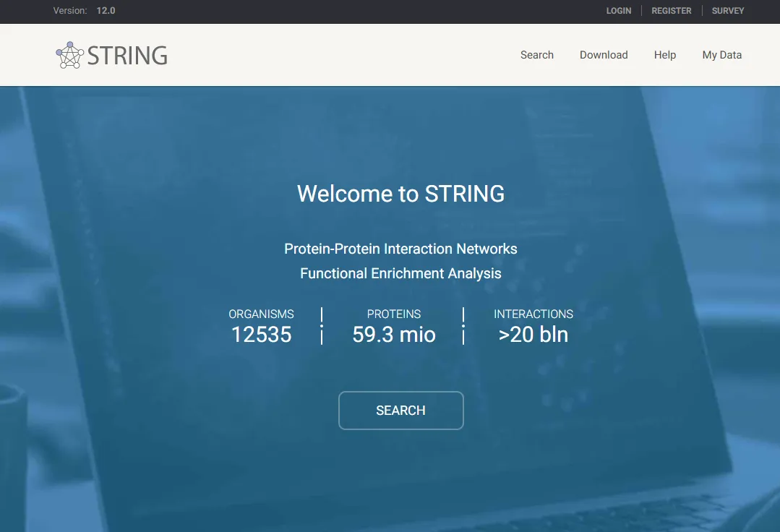This screenshot has height=532, width=780.
Task: Click the 12535 organisms count
Action: (261, 335)
